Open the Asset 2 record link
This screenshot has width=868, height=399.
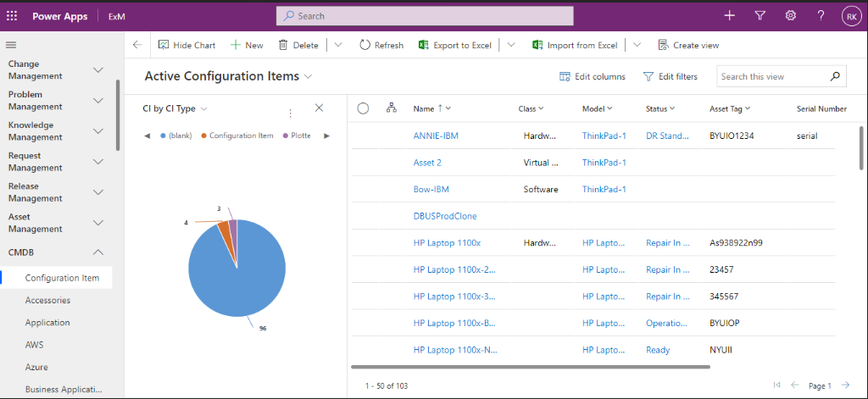(x=427, y=163)
